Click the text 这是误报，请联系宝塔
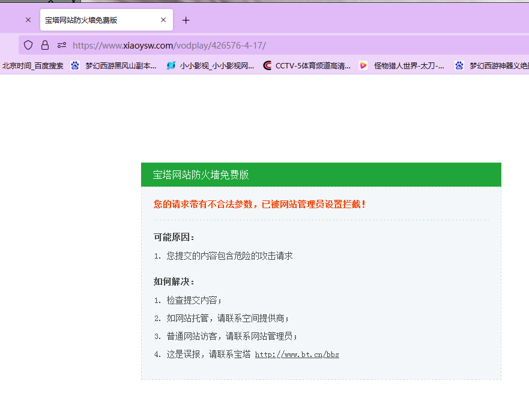This screenshot has height=420, width=529. tap(208, 354)
